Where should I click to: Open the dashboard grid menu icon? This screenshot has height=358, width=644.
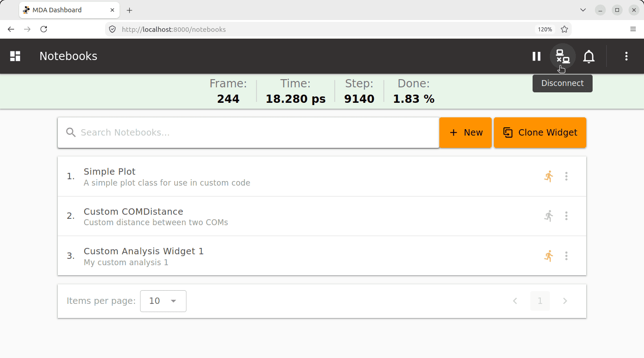[x=15, y=56]
